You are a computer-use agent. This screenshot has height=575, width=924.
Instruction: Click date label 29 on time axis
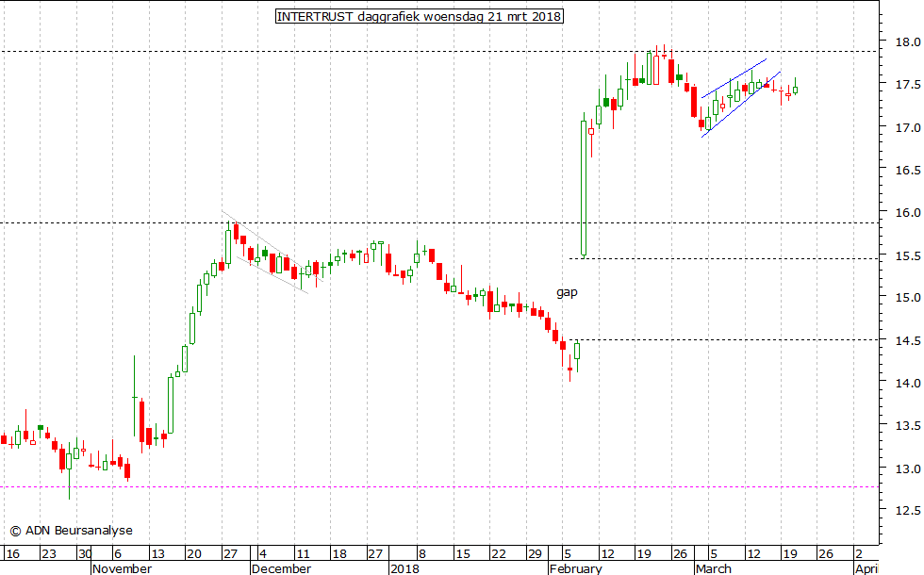point(535,554)
